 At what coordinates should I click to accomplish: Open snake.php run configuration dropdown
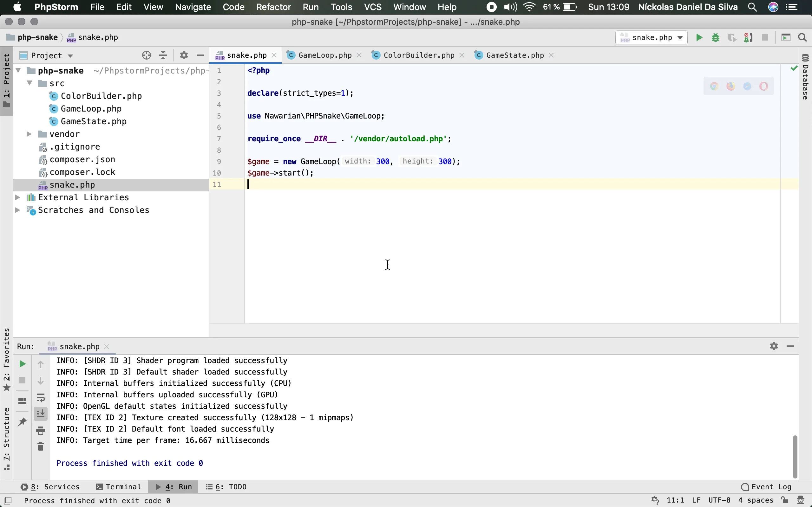pyautogui.click(x=651, y=38)
